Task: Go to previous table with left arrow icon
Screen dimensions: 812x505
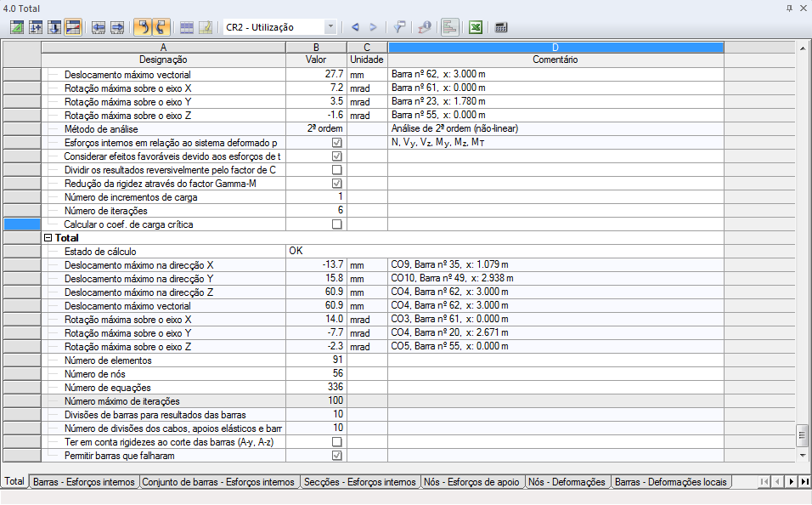Action: coord(99,27)
